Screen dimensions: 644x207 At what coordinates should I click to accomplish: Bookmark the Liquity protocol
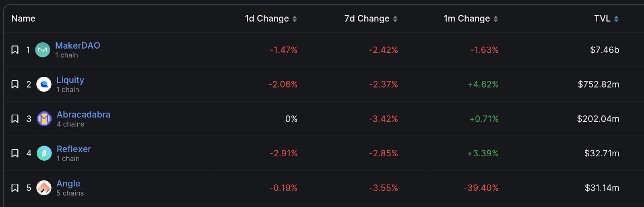pyautogui.click(x=15, y=84)
